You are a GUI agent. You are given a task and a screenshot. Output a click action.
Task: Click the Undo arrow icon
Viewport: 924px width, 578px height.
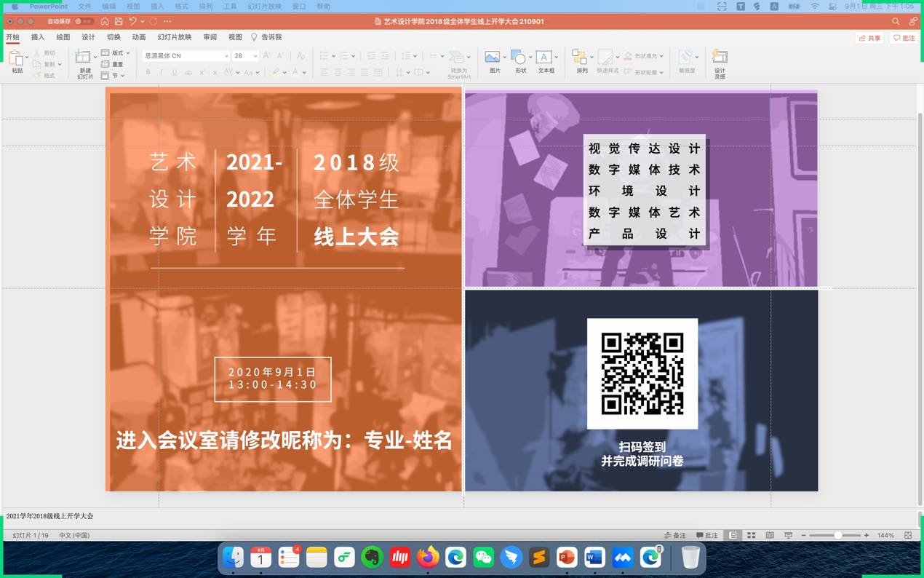[x=132, y=22]
